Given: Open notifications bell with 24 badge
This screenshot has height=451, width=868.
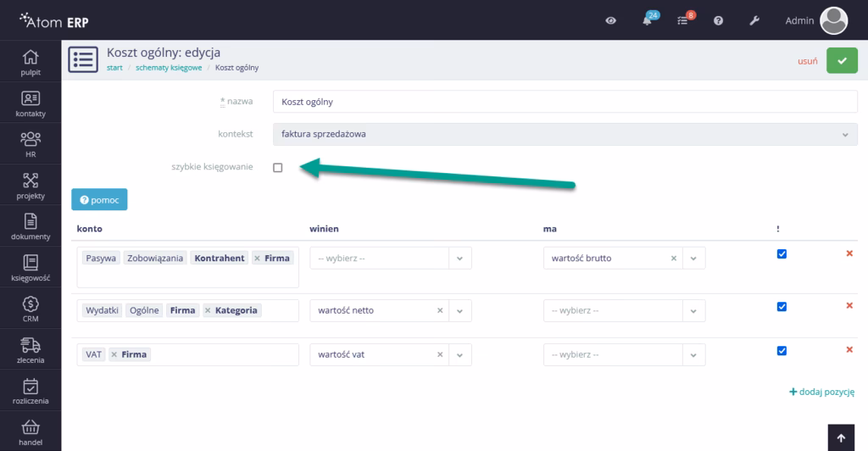Looking at the screenshot, I should click(648, 21).
